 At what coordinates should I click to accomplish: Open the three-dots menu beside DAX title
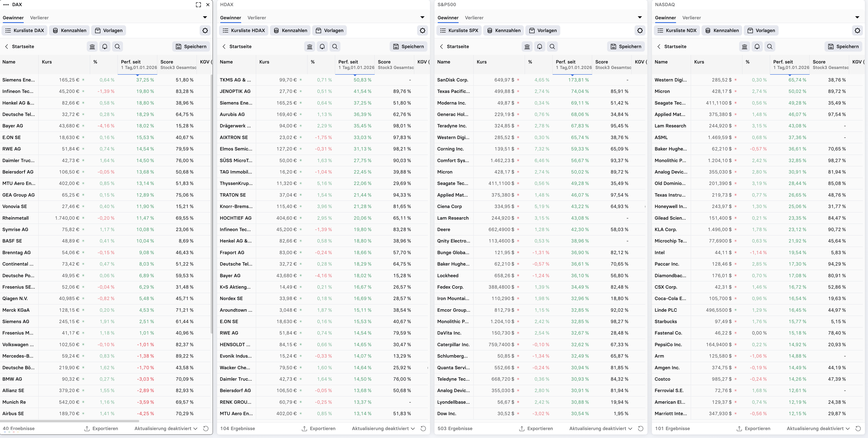(6, 5)
